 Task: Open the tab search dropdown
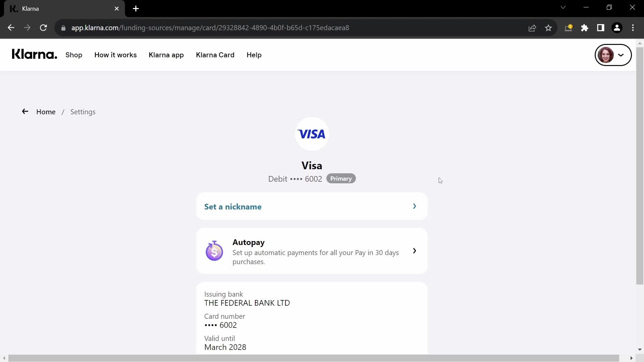coord(563,7)
